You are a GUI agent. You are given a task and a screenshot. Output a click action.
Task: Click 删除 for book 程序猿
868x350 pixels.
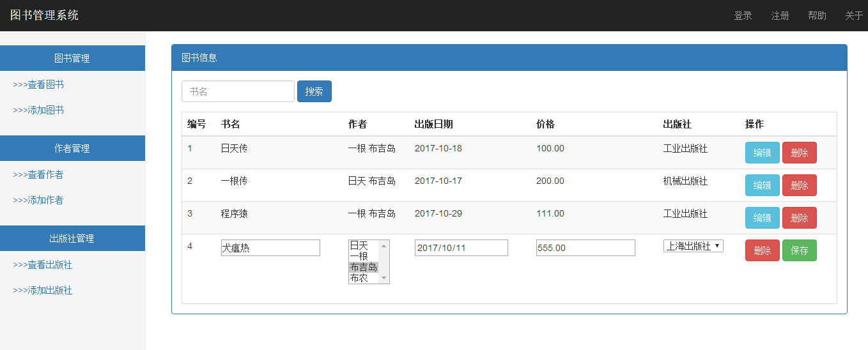800,218
